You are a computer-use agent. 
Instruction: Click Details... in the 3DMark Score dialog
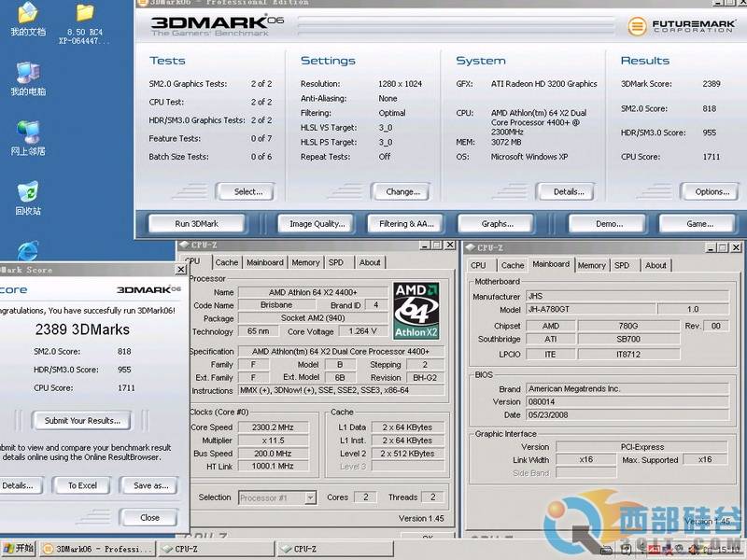click(19, 485)
